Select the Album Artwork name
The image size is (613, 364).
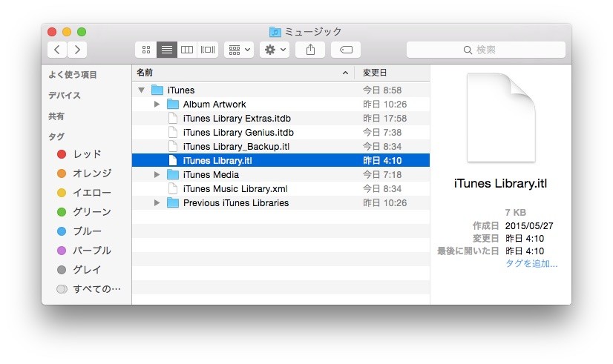(x=214, y=105)
